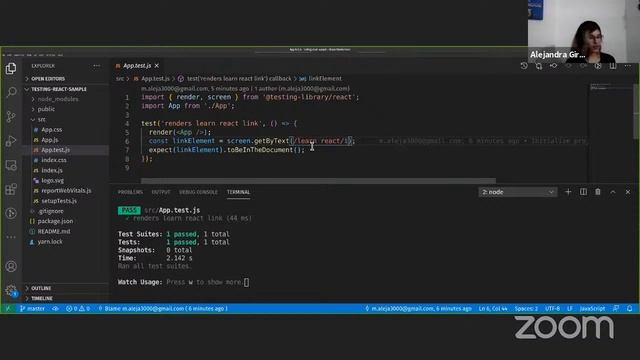Split the terminal panel
This screenshot has height=360, width=640.
[583, 192]
